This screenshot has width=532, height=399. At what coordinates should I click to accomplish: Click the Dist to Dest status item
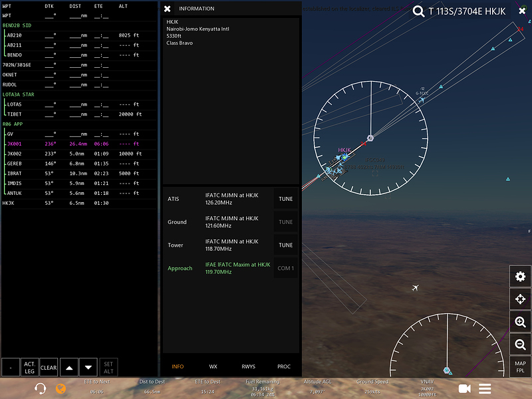click(x=152, y=387)
